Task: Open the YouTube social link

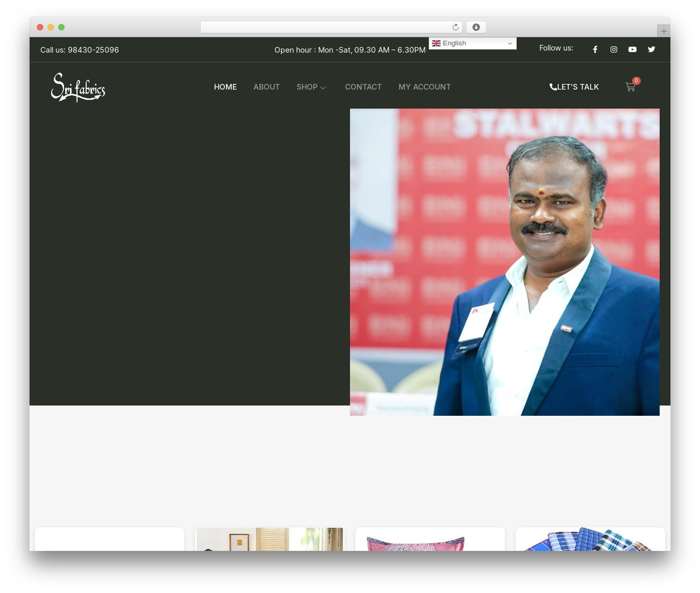Action: pyautogui.click(x=632, y=49)
